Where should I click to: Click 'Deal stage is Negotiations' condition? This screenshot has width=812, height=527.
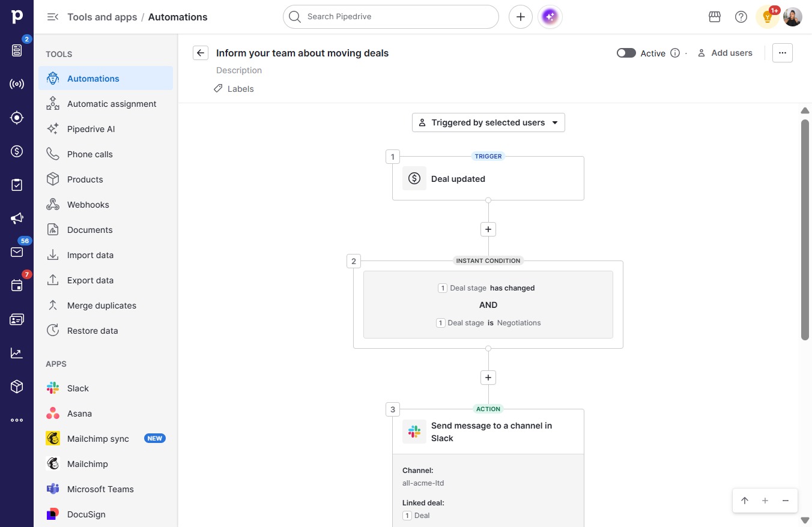488,323
